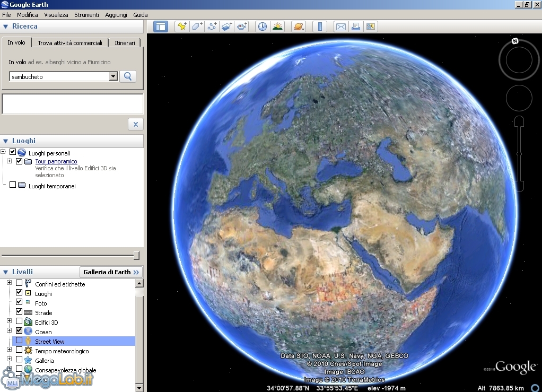
Task: Enable the Confini ed etichette layer
Action: tap(19, 283)
